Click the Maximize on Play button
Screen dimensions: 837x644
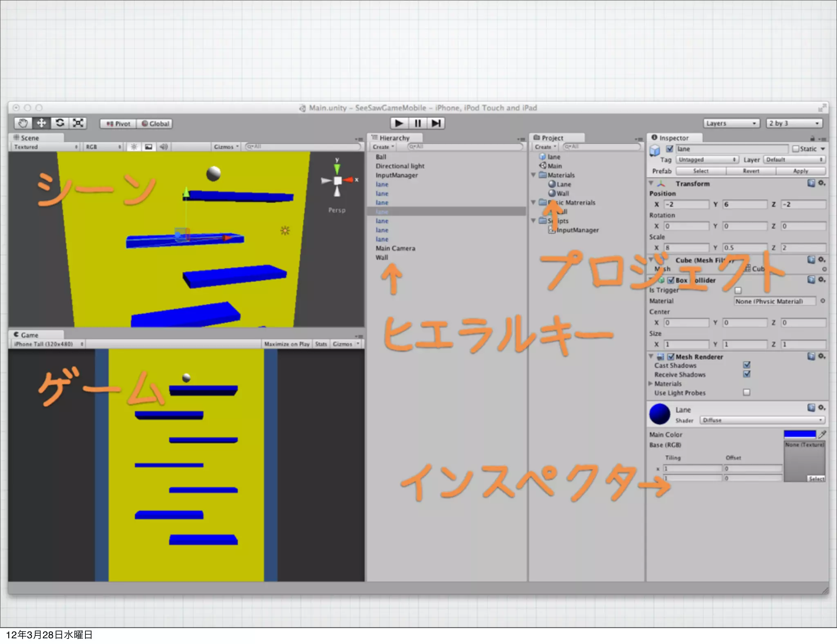point(286,344)
